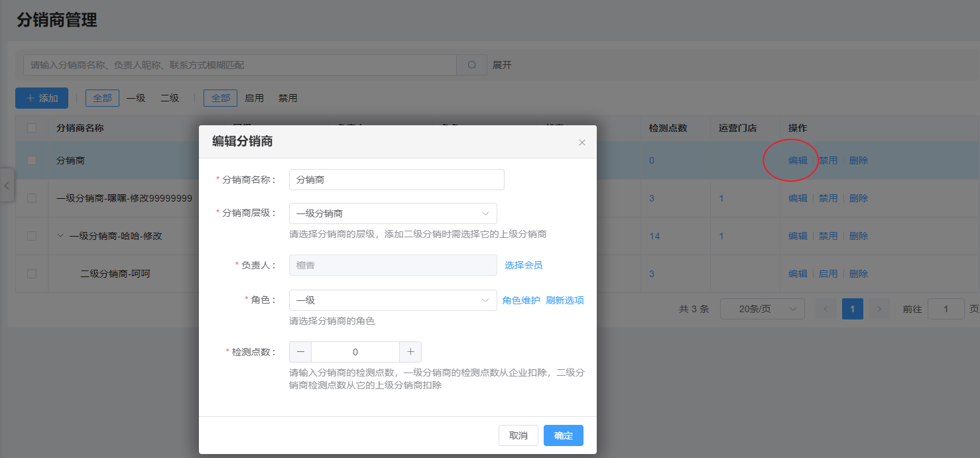The image size is (980, 458).
Task: Click 运营门店 value in 一级分销商-哈哈-修改 row
Action: pos(721,236)
